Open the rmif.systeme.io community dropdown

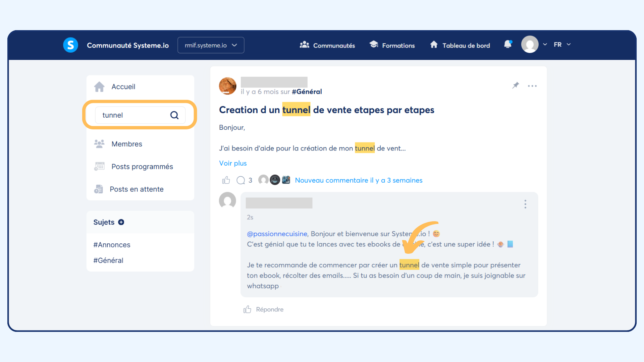click(211, 45)
